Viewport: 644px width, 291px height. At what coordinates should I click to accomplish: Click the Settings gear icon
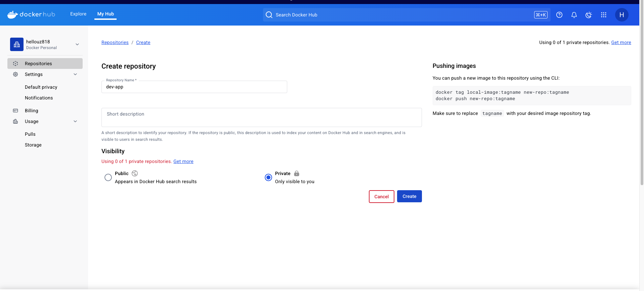pos(15,74)
